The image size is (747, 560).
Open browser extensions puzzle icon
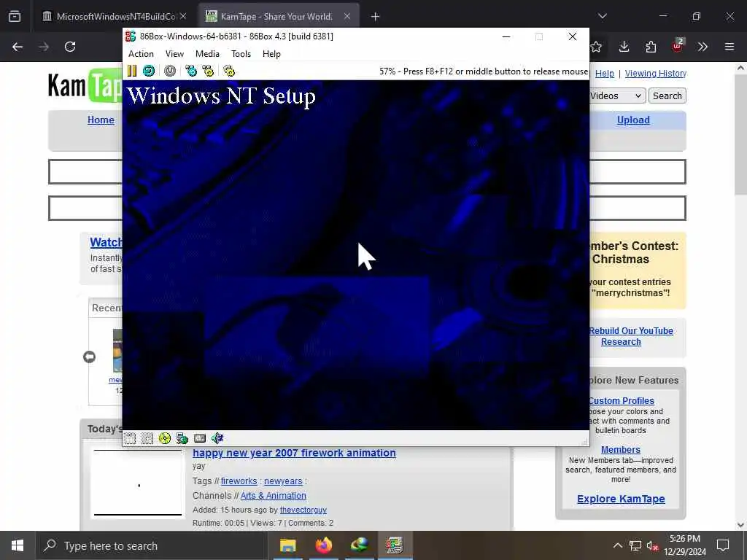tap(651, 47)
